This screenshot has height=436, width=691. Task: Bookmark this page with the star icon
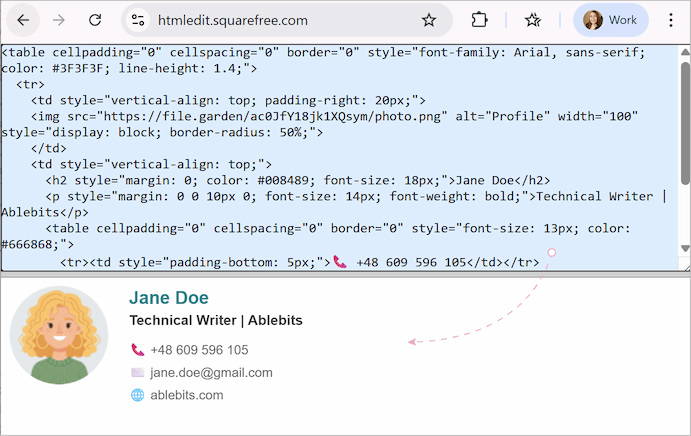coord(428,20)
